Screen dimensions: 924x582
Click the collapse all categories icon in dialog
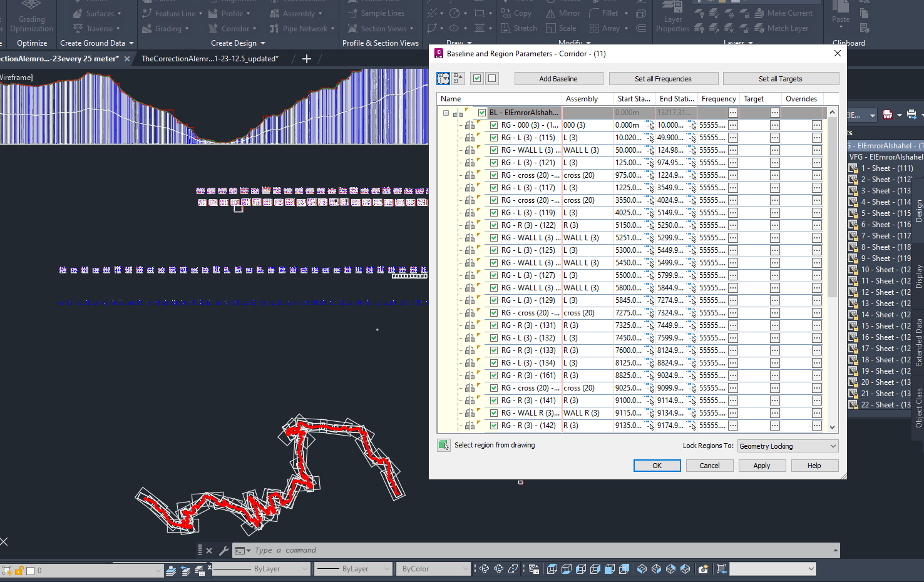click(x=458, y=78)
